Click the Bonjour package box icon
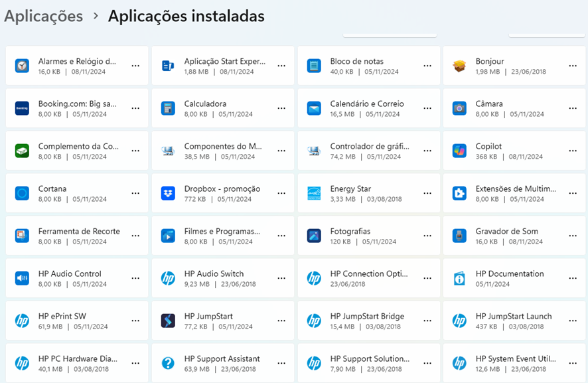This screenshot has width=588, height=383. point(459,66)
